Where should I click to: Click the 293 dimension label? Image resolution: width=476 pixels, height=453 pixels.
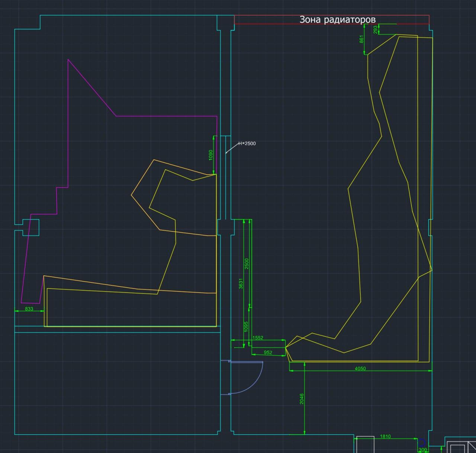tap(375, 29)
